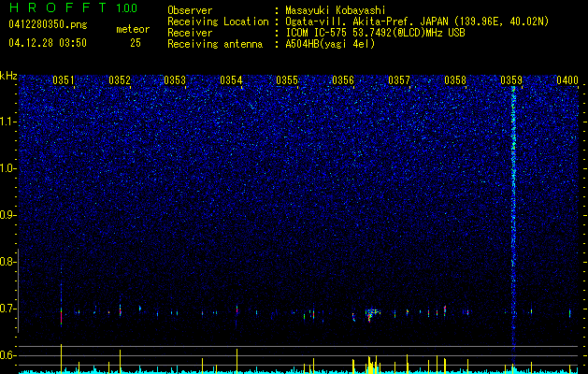Click the Observer label

[190, 10]
